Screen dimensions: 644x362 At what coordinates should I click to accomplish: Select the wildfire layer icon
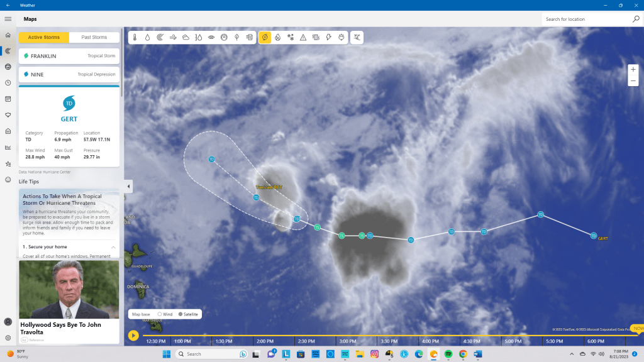(277, 38)
